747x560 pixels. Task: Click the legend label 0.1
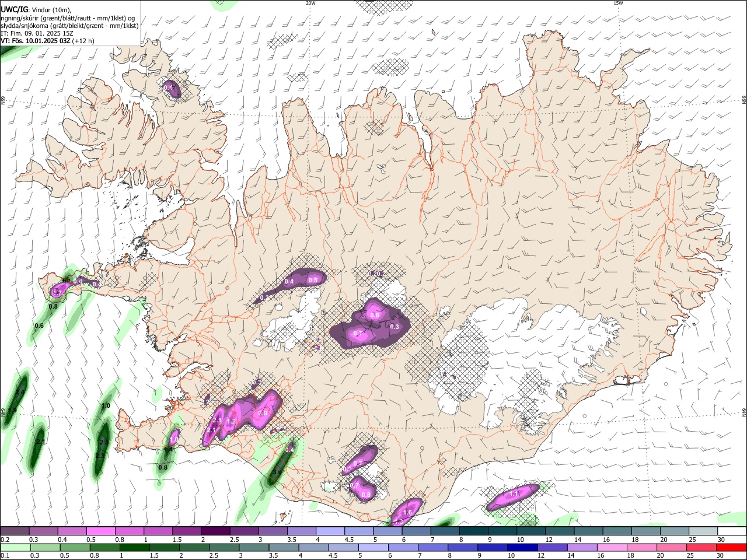pyautogui.click(x=5, y=556)
